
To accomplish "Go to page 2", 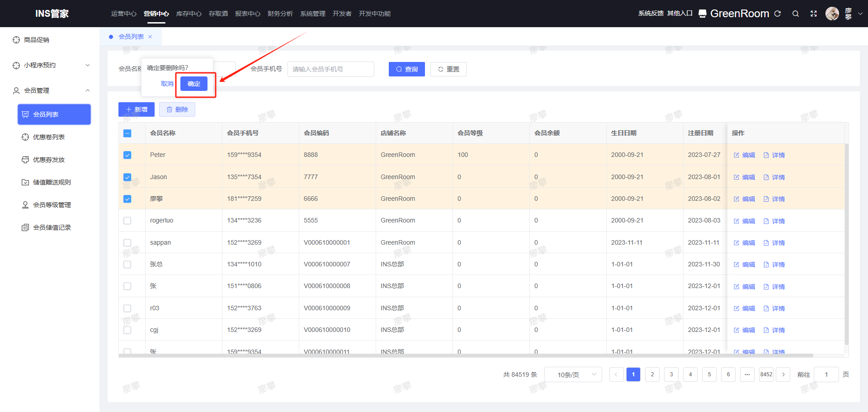I will tap(652, 374).
